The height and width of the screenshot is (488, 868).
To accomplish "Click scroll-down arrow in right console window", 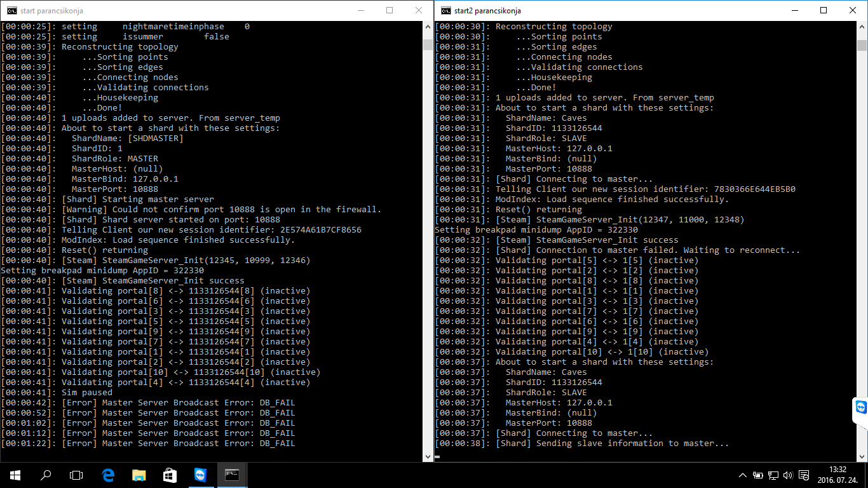I will (x=862, y=456).
